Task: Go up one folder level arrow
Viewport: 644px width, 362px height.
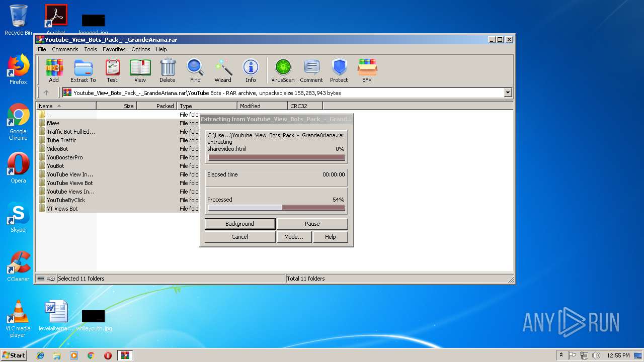Action: pyautogui.click(x=46, y=93)
